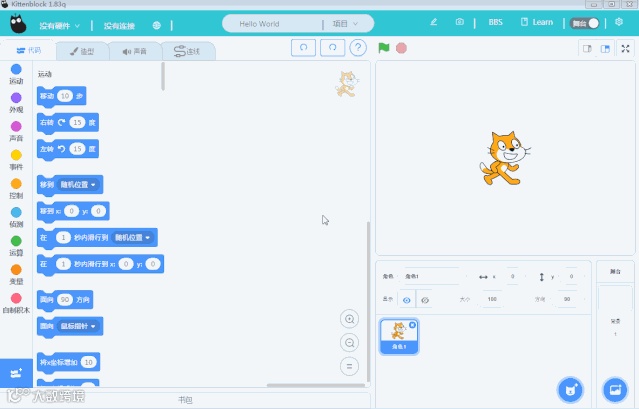Open the 没有硬件 hardware dropdown

tap(59, 26)
